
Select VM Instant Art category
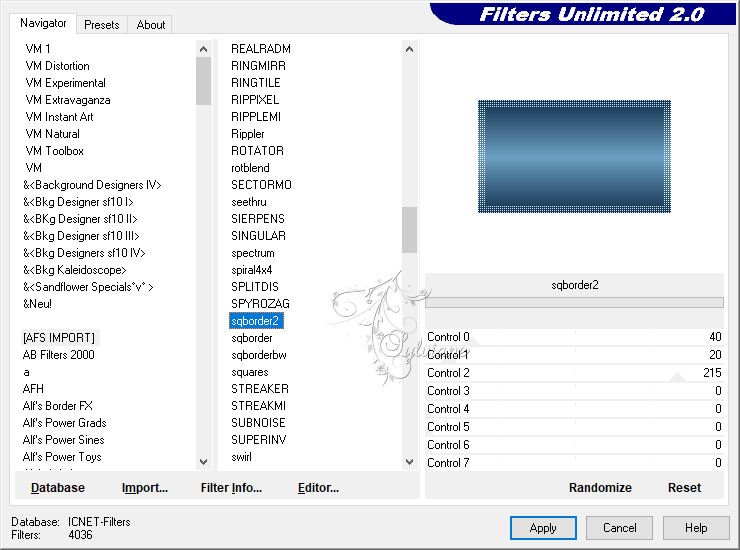click(59, 117)
